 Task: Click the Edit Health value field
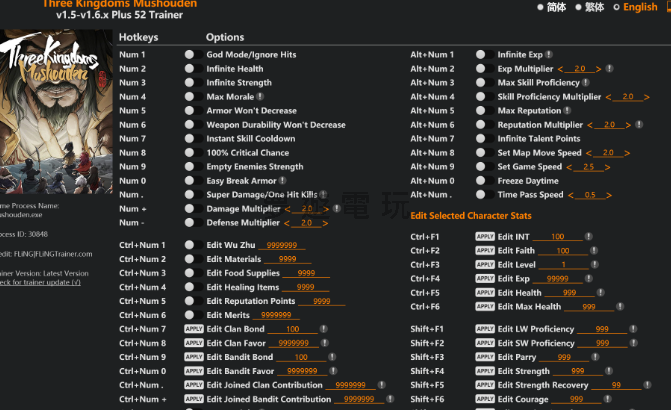pyautogui.click(x=570, y=293)
